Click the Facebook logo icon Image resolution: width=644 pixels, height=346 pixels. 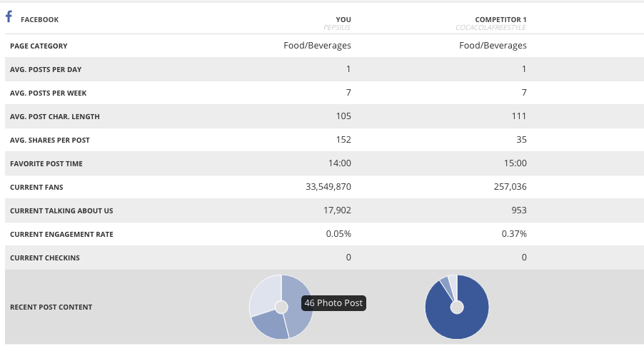click(x=9, y=18)
